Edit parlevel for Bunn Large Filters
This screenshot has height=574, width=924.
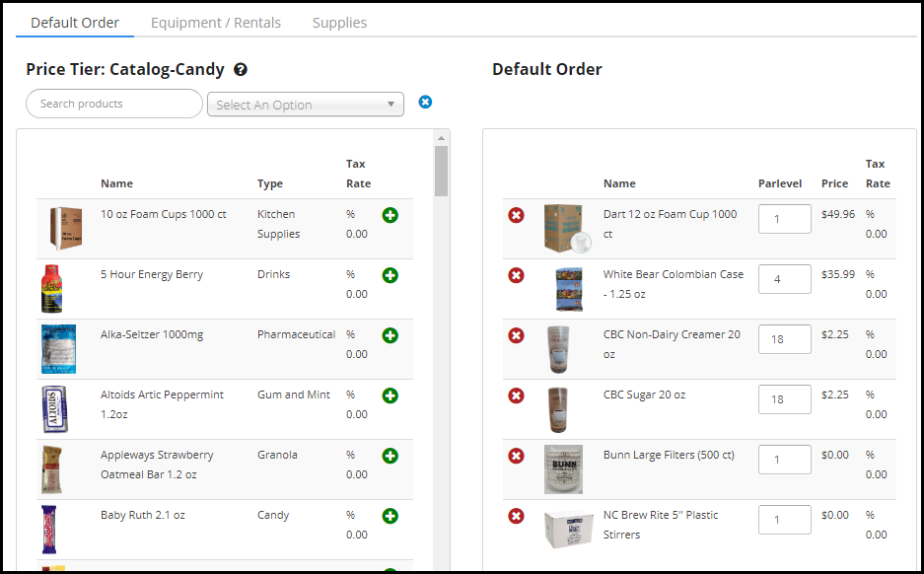coord(784,460)
